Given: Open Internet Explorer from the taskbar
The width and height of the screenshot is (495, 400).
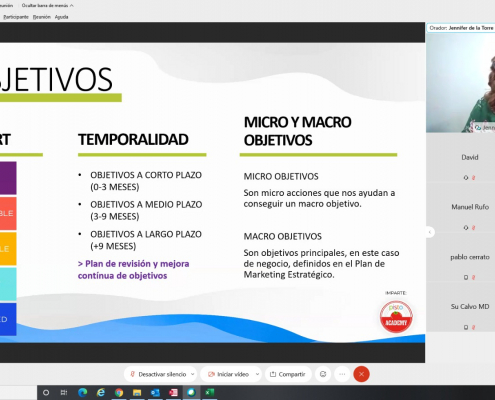Looking at the screenshot, I should point(101,393).
